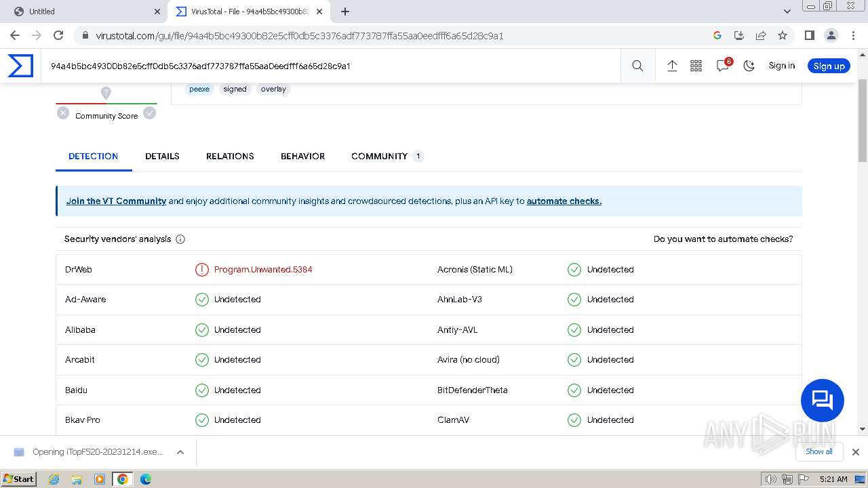
Task: Vote positive on Community Score
Action: coord(150,113)
